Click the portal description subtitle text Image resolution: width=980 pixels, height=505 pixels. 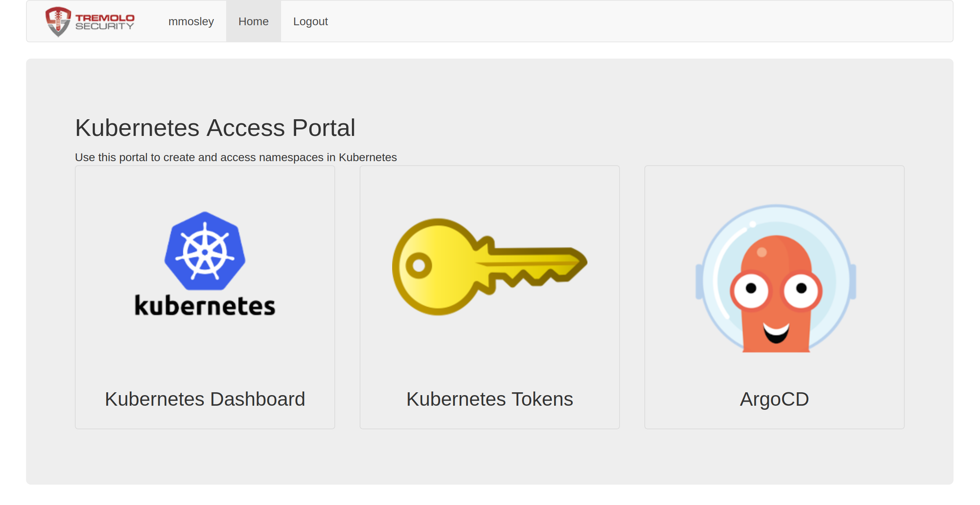236,157
